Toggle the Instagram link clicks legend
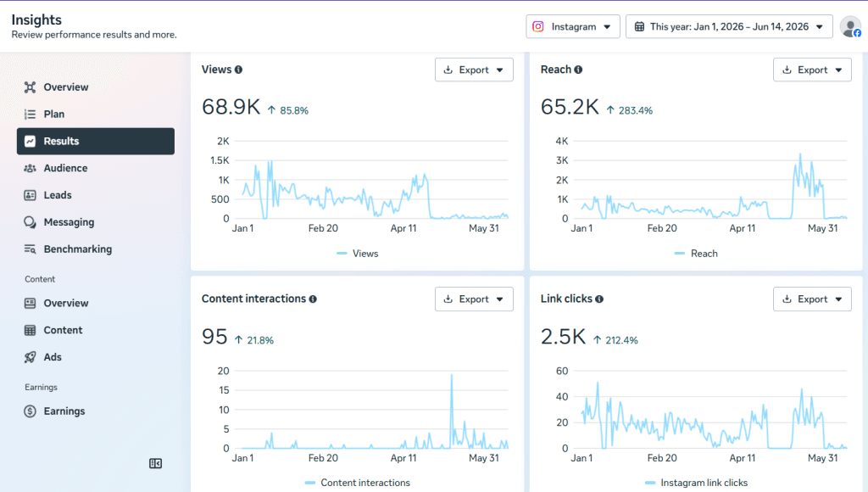868x492 pixels. tap(696, 484)
